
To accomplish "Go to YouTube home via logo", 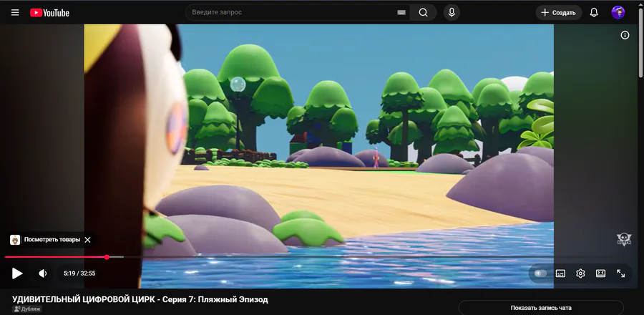I will point(49,13).
